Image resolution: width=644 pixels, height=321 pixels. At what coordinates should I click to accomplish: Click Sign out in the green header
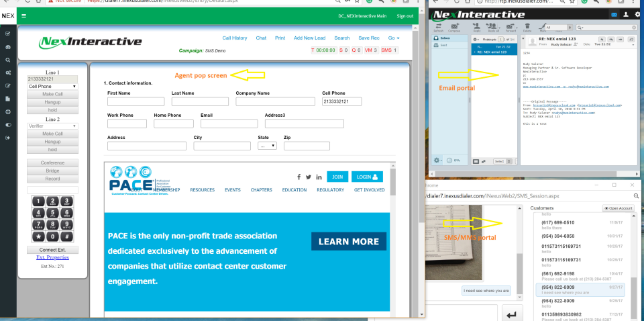(x=405, y=16)
